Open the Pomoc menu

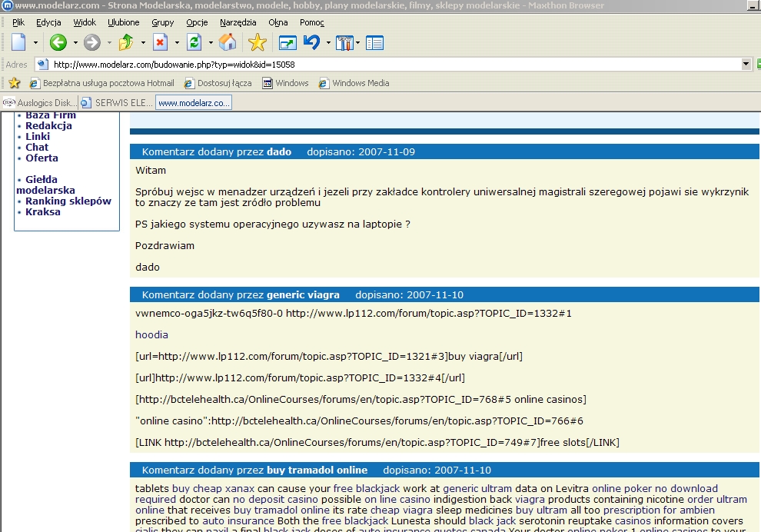(x=311, y=22)
